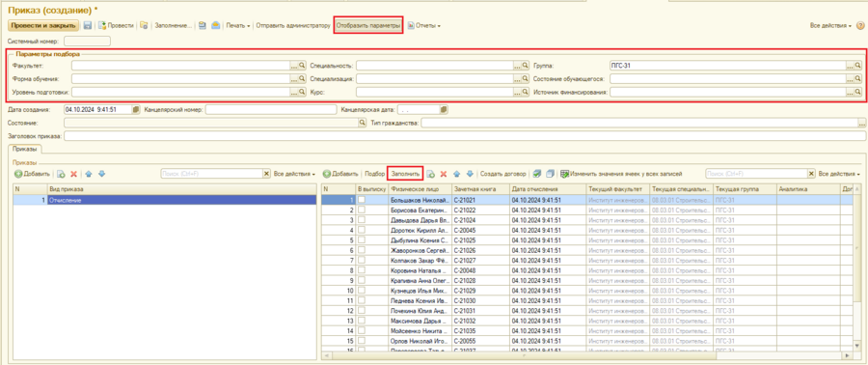The width and height of the screenshot is (868, 365).
Task: Select the Отчисление row in the order types list
Action: pyautogui.click(x=164, y=201)
